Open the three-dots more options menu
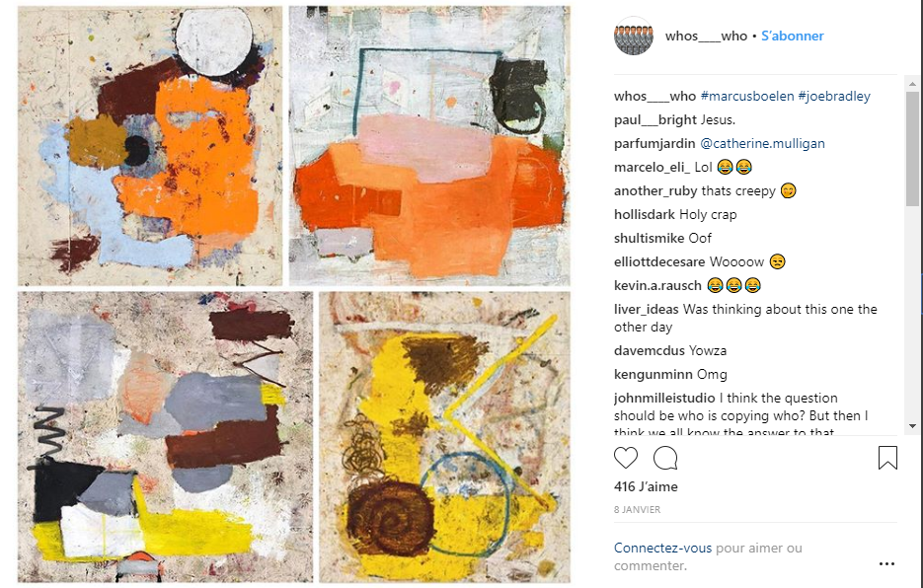This screenshot has width=923, height=588. [x=886, y=564]
